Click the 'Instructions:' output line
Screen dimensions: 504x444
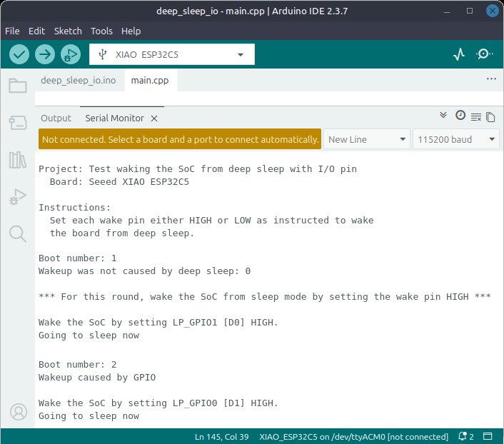(x=74, y=208)
